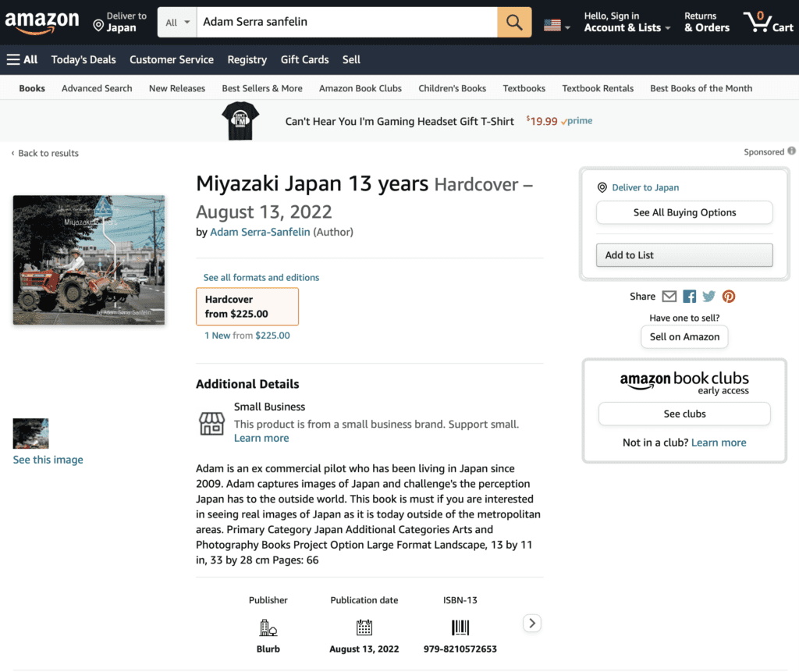Click Learn more under Small Business
This screenshot has height=672, width=799.
(261, 438)
